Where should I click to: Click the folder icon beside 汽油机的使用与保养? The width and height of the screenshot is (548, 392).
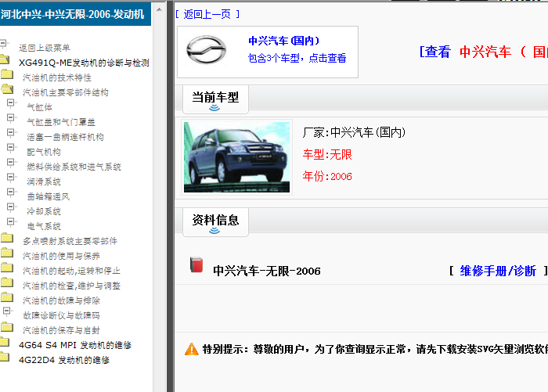pos(7,253)
